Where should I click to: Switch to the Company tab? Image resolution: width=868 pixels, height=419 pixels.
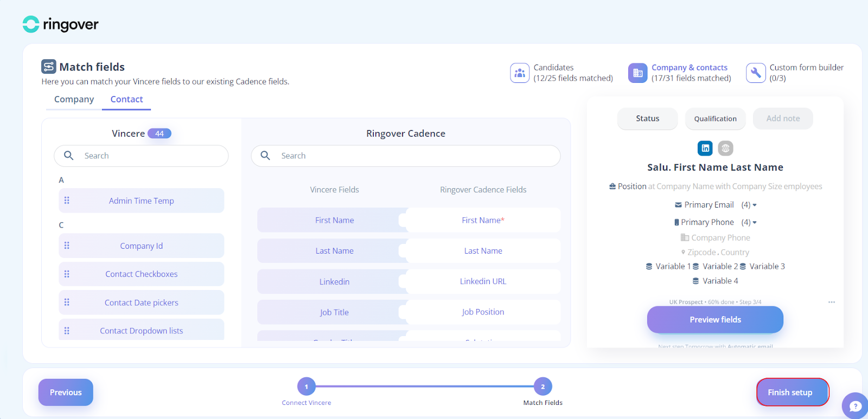pos(74,100)
